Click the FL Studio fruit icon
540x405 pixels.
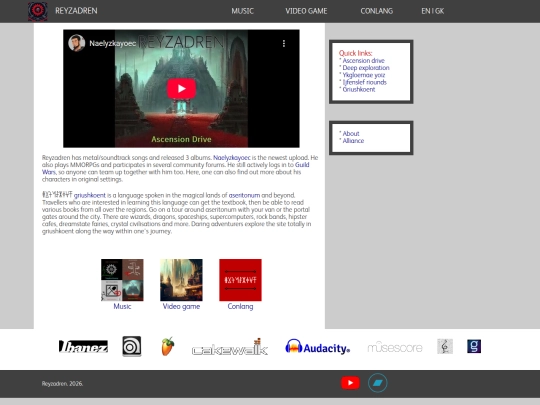tap(168, 346)
